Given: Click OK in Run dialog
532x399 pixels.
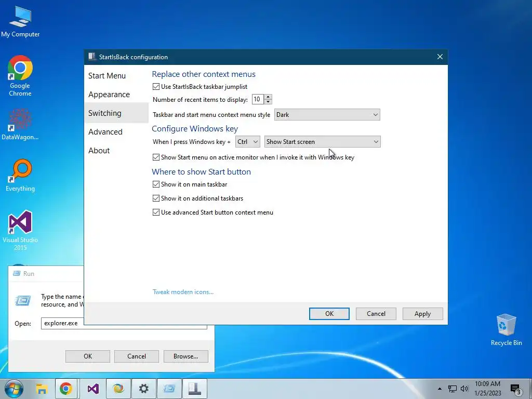Looking at the screenshot, I should point(87,356).
